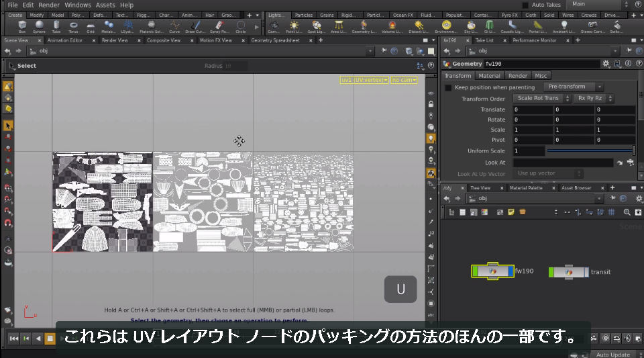Open the Render menu
Screen dimensions: 644x358
49,5
